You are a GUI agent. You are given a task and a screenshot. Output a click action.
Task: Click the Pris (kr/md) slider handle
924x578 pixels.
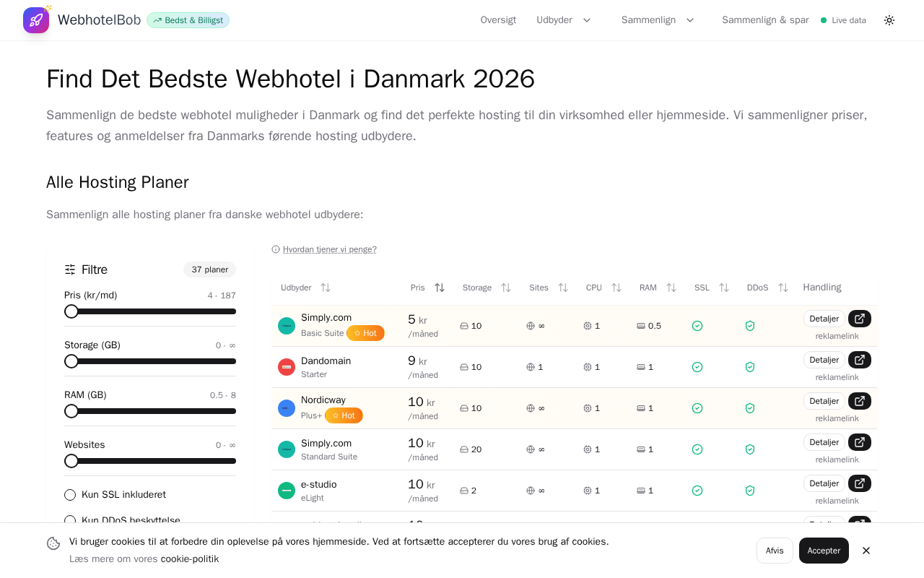coord(71,311)
